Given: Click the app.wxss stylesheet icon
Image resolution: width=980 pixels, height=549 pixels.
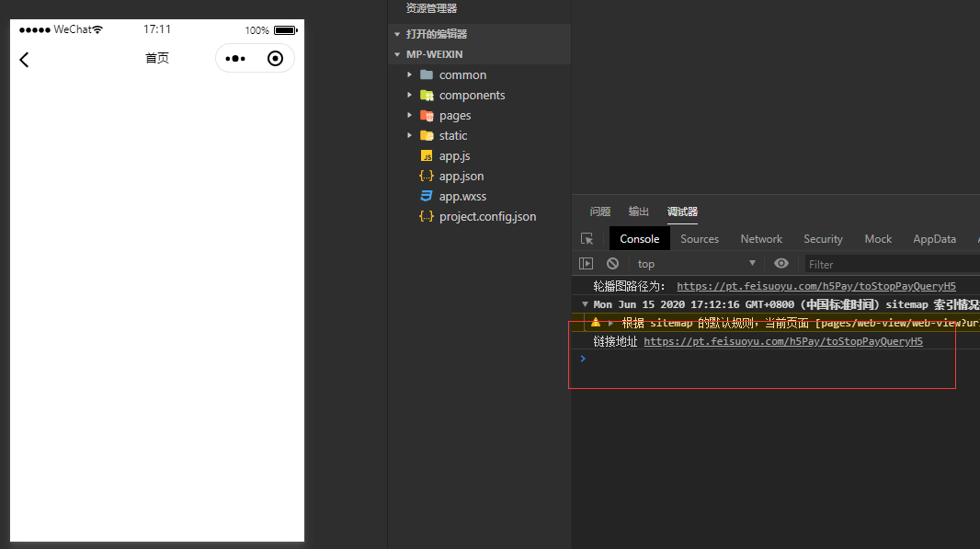Looking at the screenshot, I should click(427, 196).
